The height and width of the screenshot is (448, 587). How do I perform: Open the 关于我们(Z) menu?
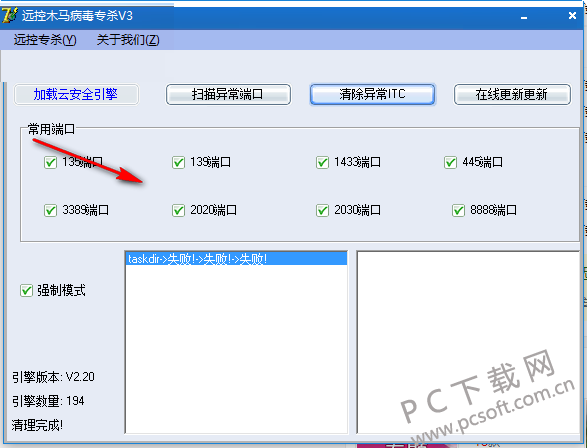click(128, 40)
